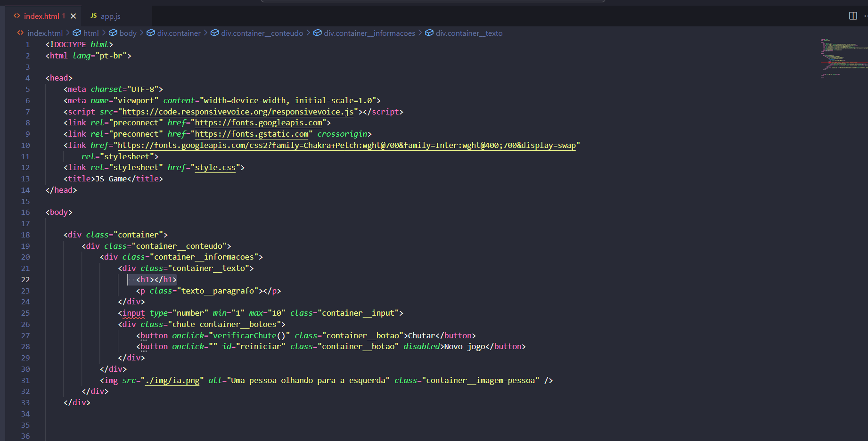Click the cube icon beside html breadcrumb
This screenshot has height=441, width=868.
pos(77,33)
